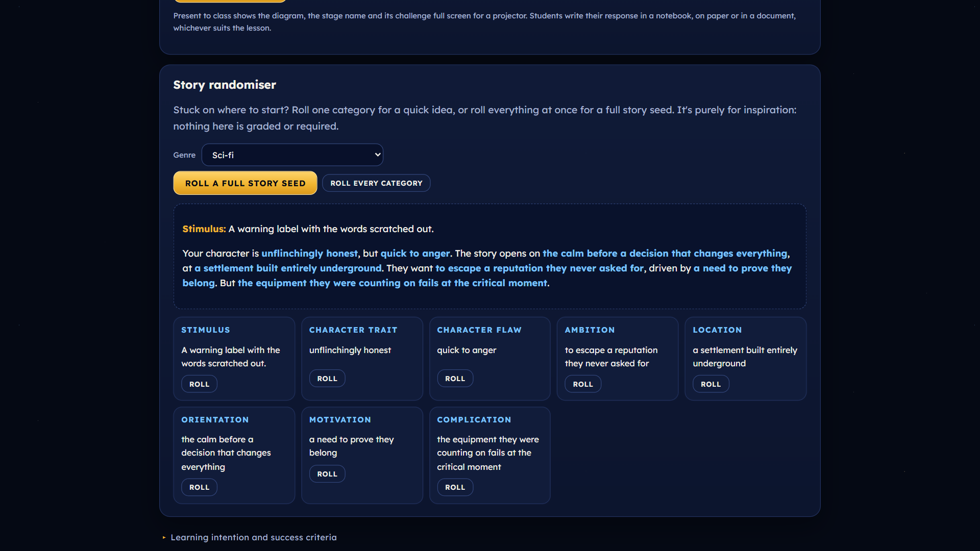
Task: Click 'a need to prove they belong' card text
Action: coord(351,446)
